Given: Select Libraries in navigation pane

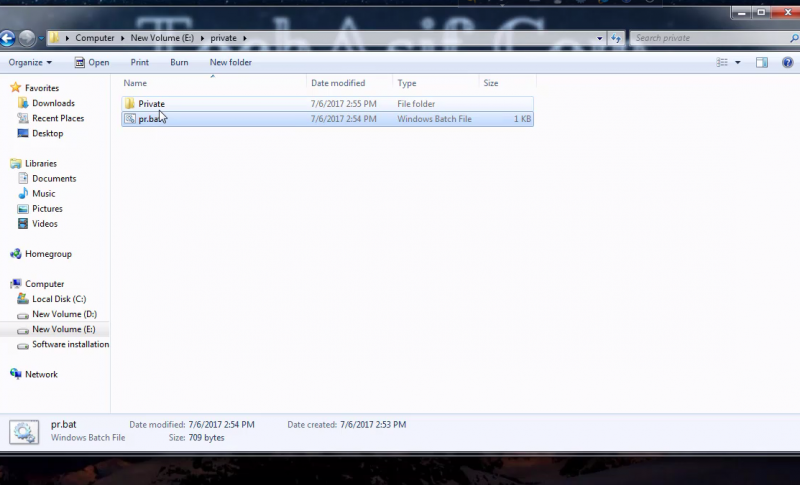Looking at the screenshot, I should click(x=41, y=163).
